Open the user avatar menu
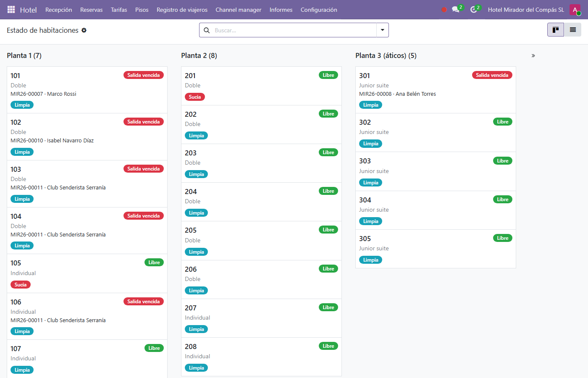This screenshot has width=588, height=378. tap(575, 10)
